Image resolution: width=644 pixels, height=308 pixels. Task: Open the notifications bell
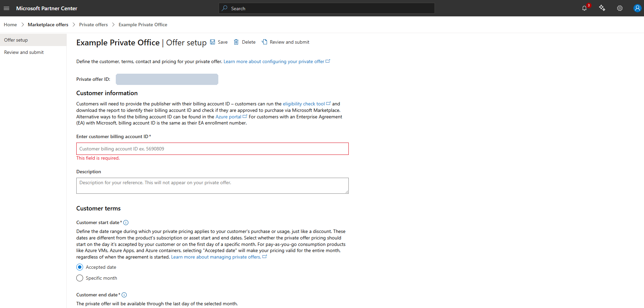pos(584,8)
